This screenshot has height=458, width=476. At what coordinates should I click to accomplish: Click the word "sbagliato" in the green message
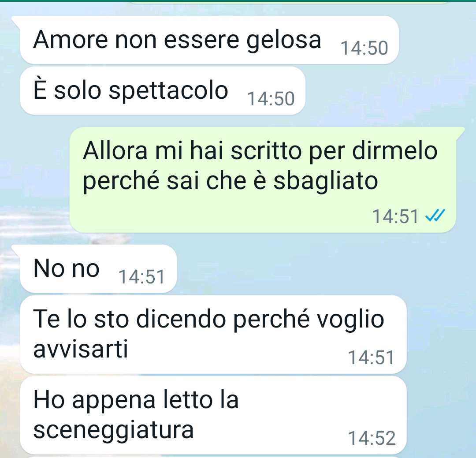pos(326,182)
